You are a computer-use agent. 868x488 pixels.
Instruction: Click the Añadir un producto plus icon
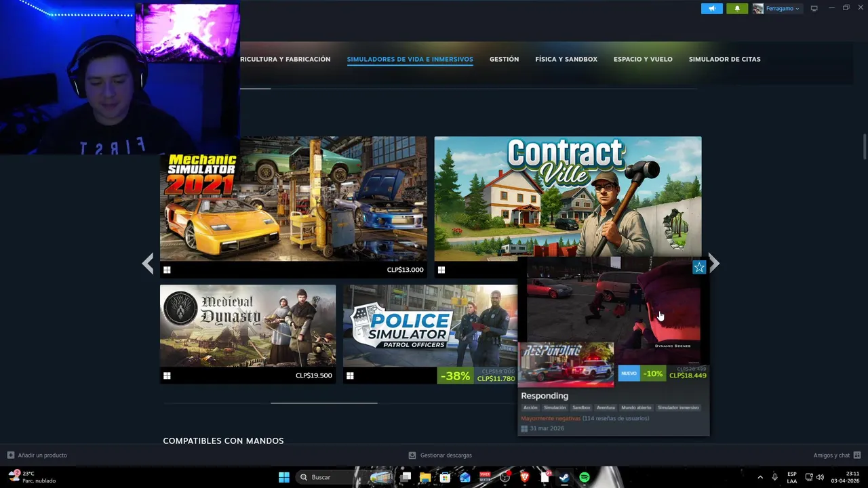10,455
